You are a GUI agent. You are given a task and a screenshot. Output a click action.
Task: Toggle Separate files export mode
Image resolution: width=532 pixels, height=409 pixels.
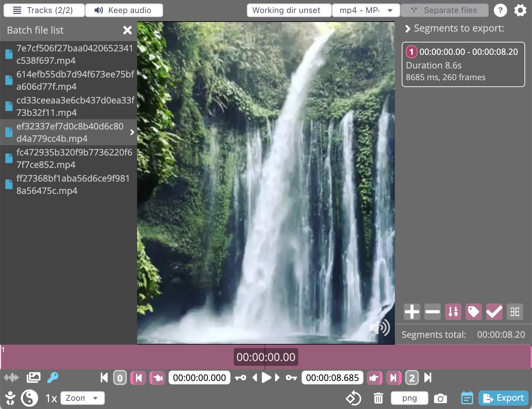445,10
